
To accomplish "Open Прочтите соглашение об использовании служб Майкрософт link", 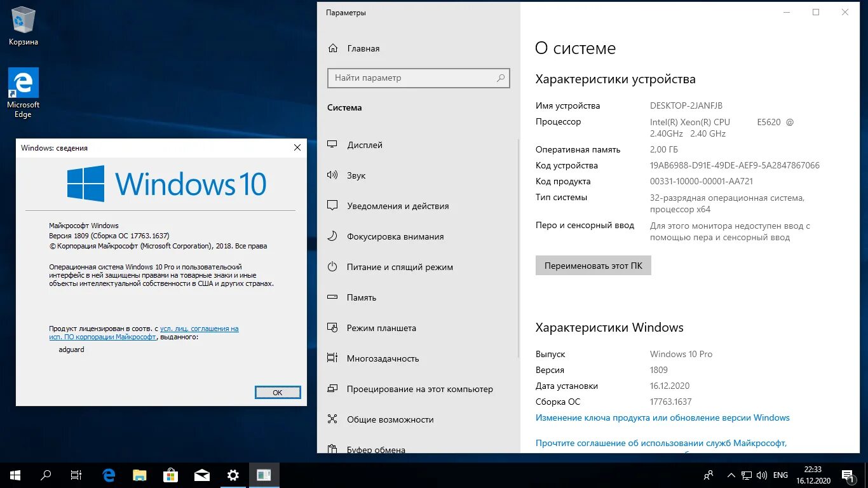I will [x=661, y=443].
